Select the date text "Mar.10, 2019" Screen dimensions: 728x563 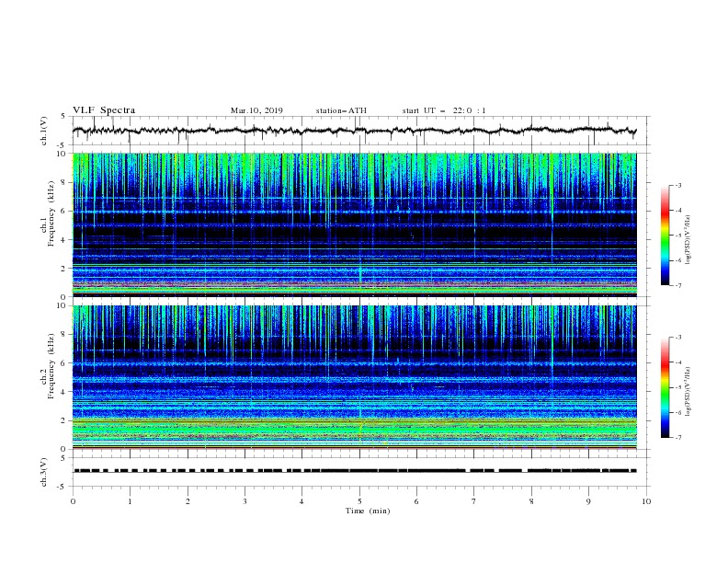click(x=256, y=110)
